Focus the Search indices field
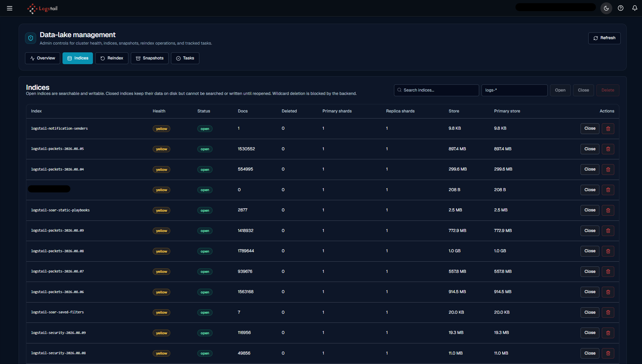Image resolution: width=642 pixels, height=364 pixels. pos(436,90)
